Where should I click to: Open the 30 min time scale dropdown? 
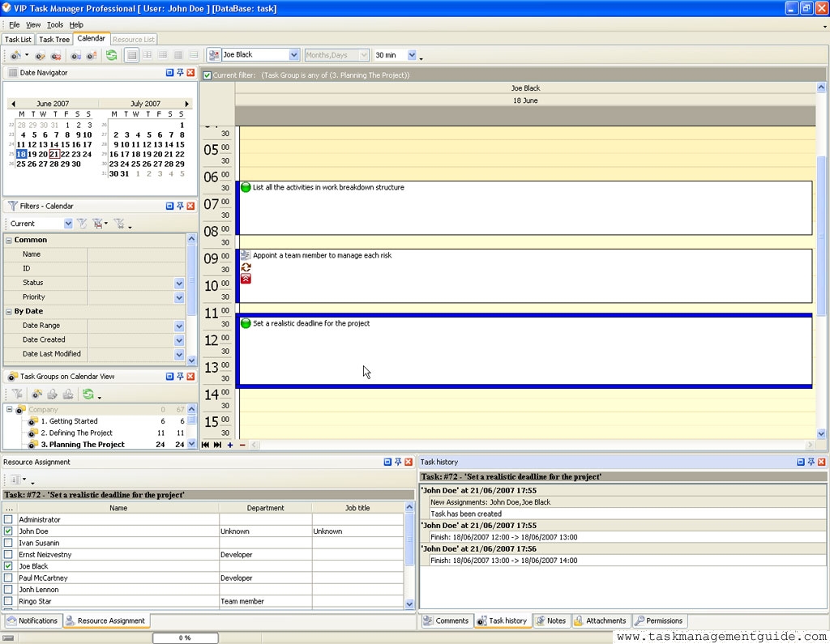coord(412,55)
